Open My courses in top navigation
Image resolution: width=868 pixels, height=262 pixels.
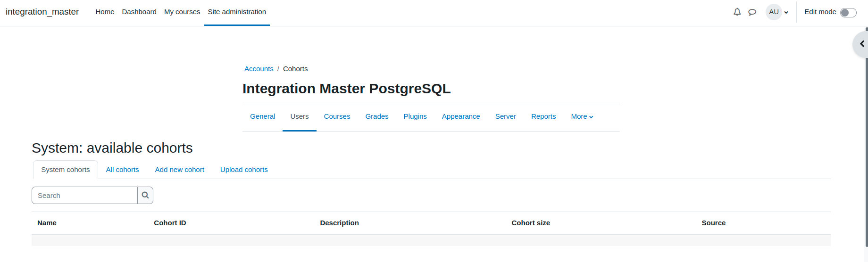coord(182,12)
